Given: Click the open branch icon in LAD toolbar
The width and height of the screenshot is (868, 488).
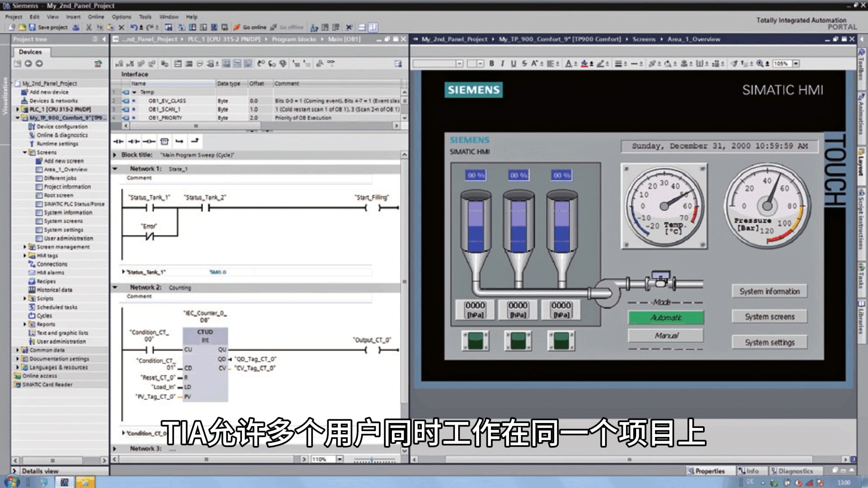Looking at the screenshot, I should tap(179, 141).
